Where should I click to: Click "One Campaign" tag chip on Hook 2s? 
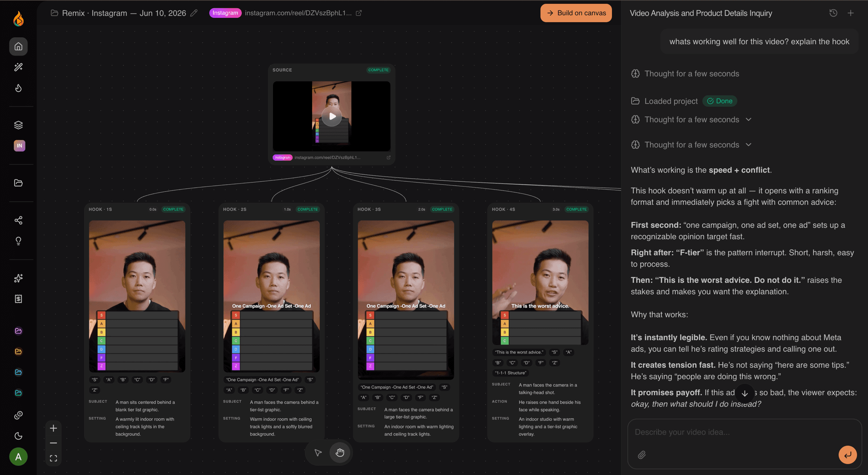click(263, 380)
